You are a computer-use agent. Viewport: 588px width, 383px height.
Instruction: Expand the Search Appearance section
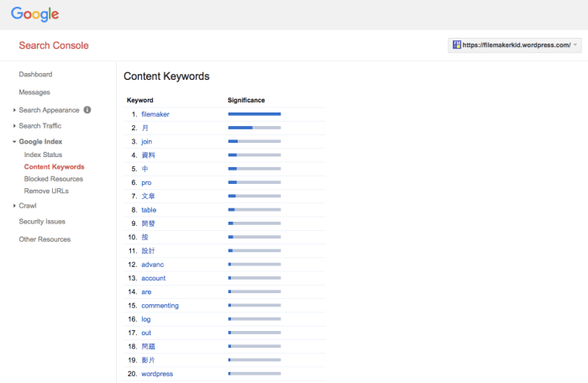(49, 110)
